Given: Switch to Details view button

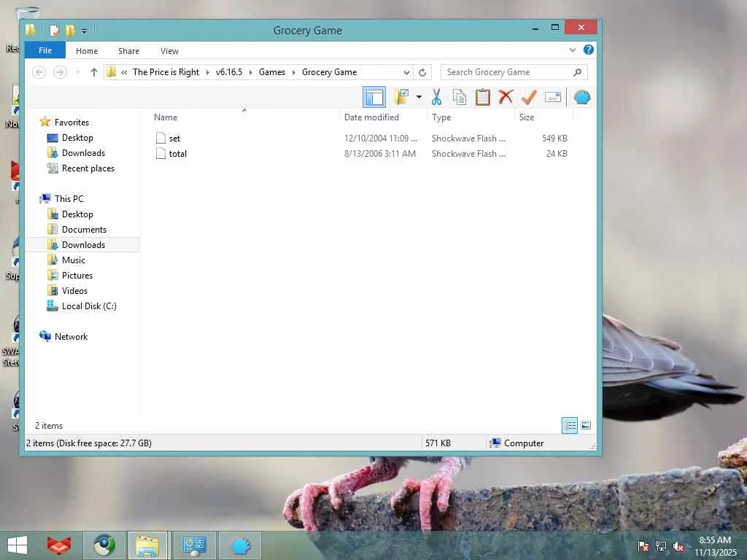Looking at the screenshot, I should (570, 425).
